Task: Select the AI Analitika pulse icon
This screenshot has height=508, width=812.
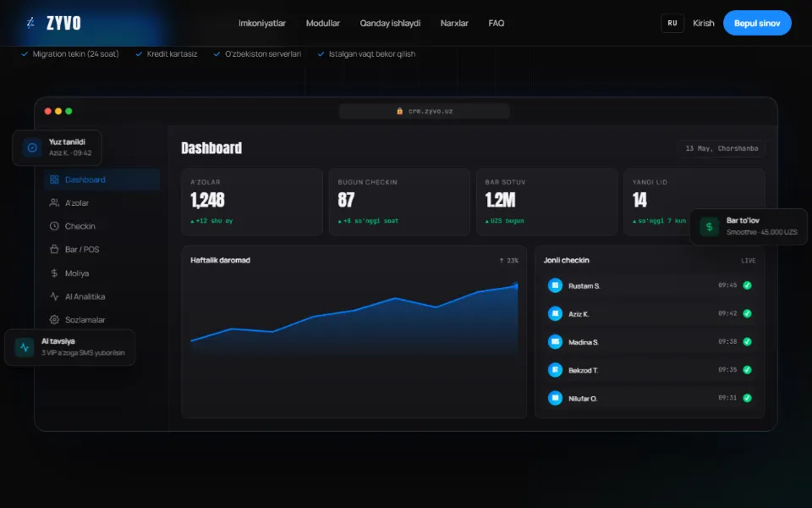Action: point(54,296)
